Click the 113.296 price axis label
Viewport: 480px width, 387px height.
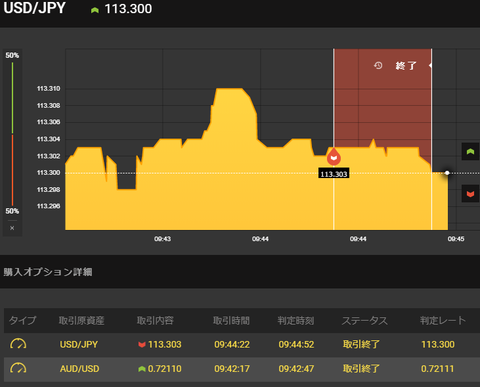(48, 206)
